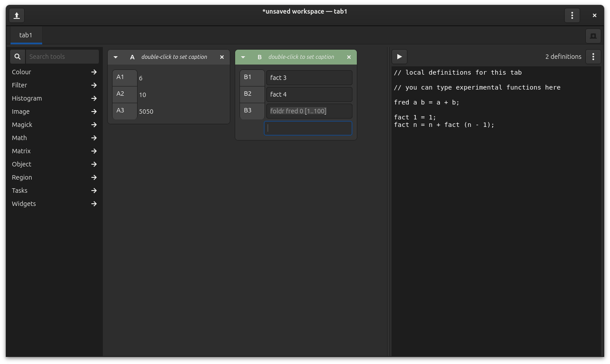Click the search magnifier icon
The width and height of the screenshot is (610, 364).
tap(18, 57)
